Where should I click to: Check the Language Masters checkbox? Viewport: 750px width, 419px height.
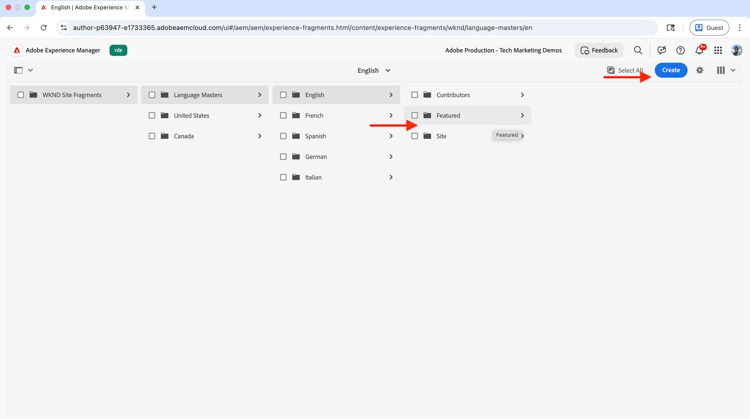[x=152, y=95]
